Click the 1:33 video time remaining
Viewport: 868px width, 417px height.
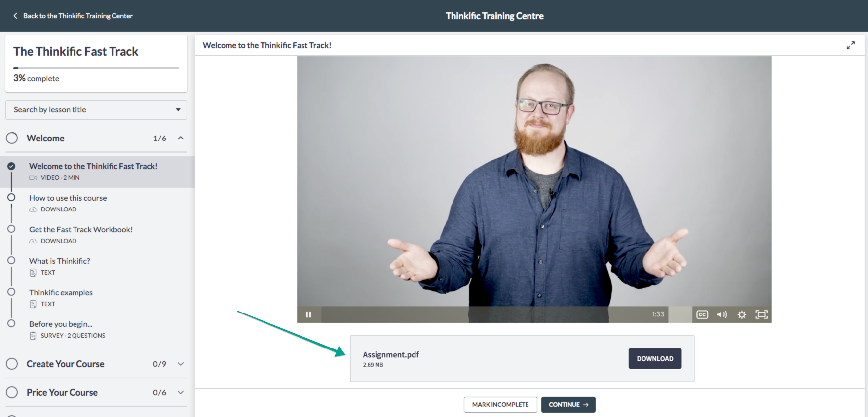tap(658, 314)
